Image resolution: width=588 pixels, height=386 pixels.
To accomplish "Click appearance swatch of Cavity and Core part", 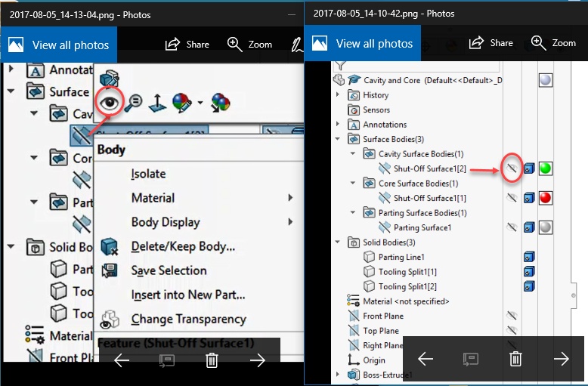I will tap(546, 80).
